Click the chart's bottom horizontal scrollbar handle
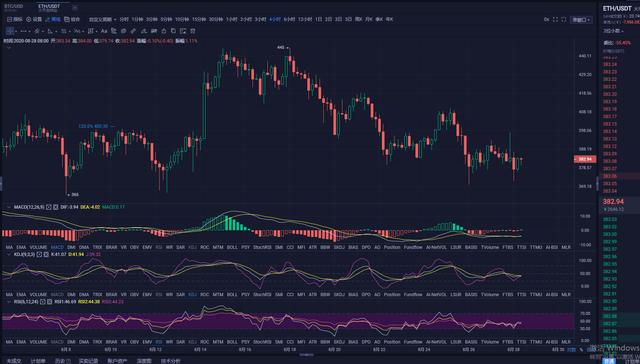 pos(307,354)
